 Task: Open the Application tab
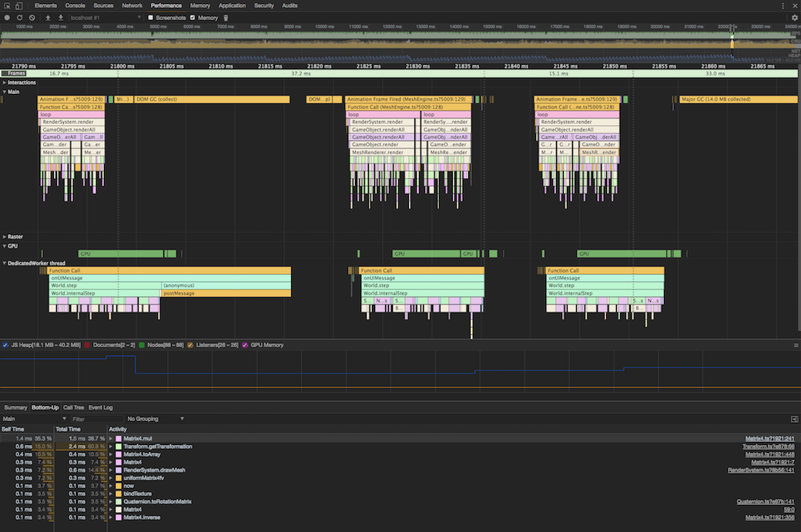(x=232, y=5)
